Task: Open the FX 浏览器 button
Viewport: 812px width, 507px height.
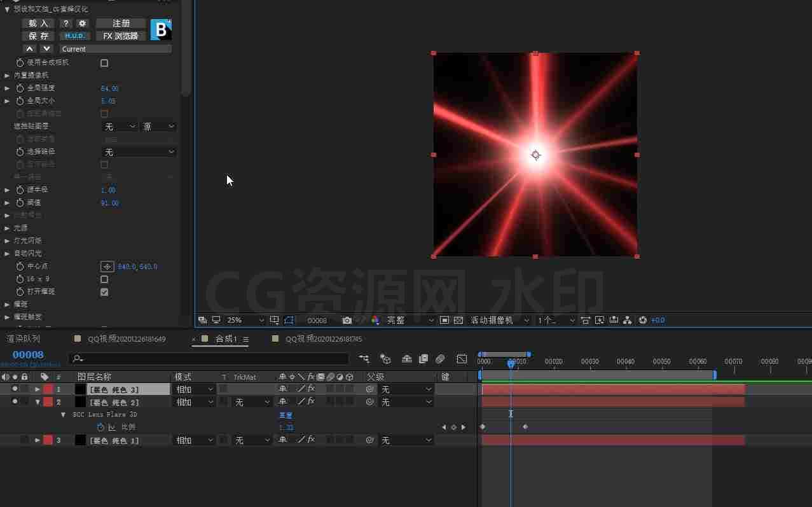Action: coord(121,36)
